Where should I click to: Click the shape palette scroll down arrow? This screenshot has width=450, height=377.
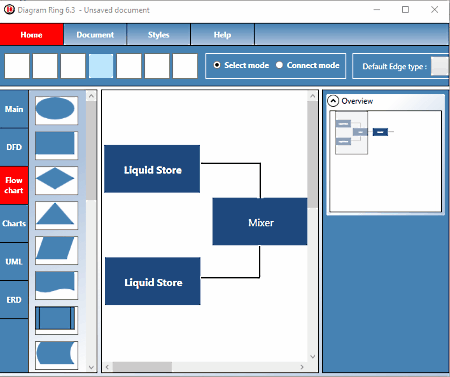click(91, 367)
